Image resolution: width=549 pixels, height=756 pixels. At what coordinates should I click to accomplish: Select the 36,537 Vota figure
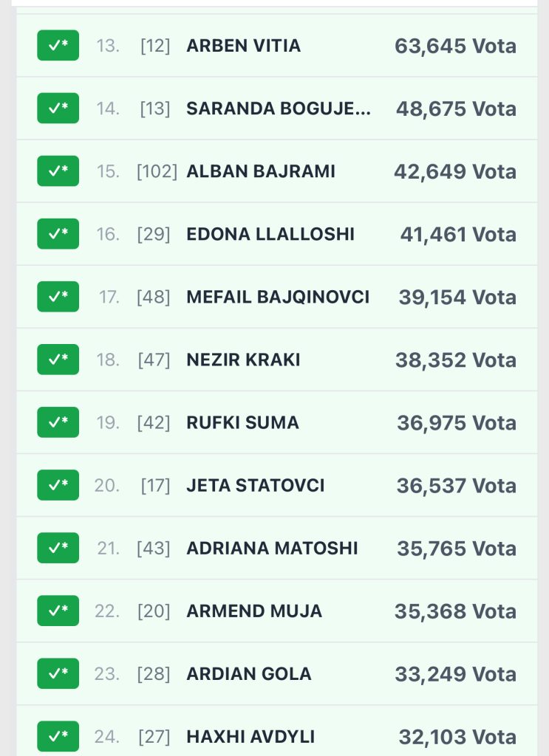point(456,485)
